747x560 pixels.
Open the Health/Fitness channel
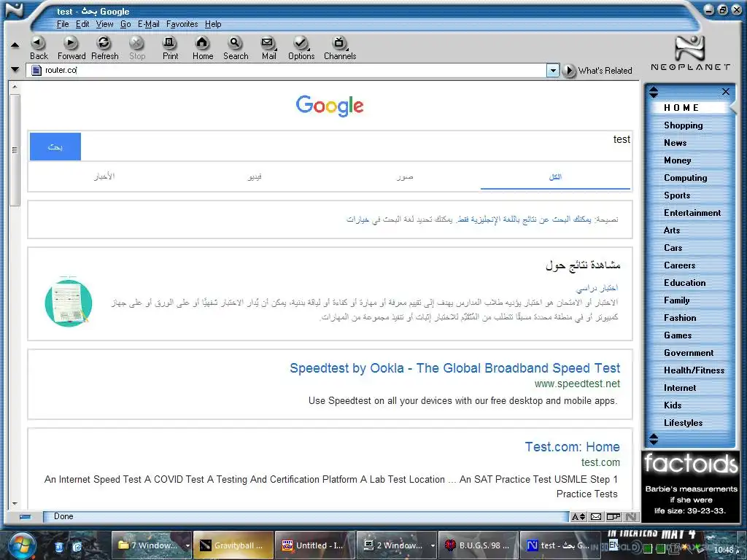click(x=694, y=370)
